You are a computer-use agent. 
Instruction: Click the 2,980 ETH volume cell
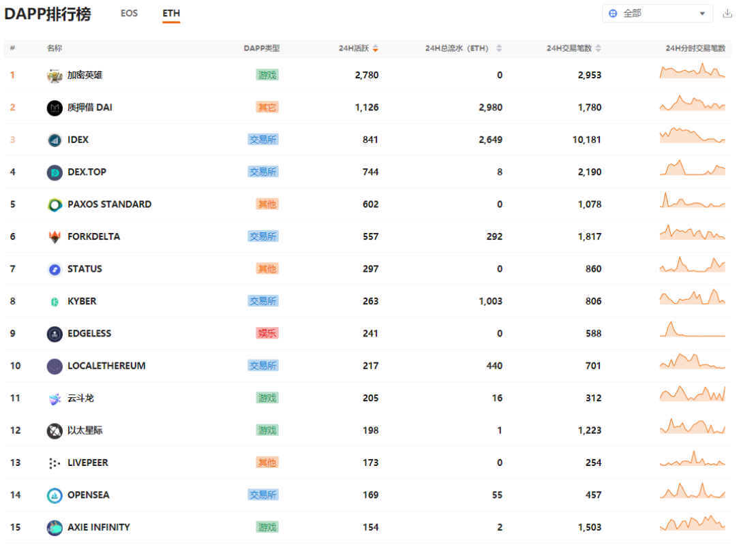pyautogui.click(x=490, y=108)
